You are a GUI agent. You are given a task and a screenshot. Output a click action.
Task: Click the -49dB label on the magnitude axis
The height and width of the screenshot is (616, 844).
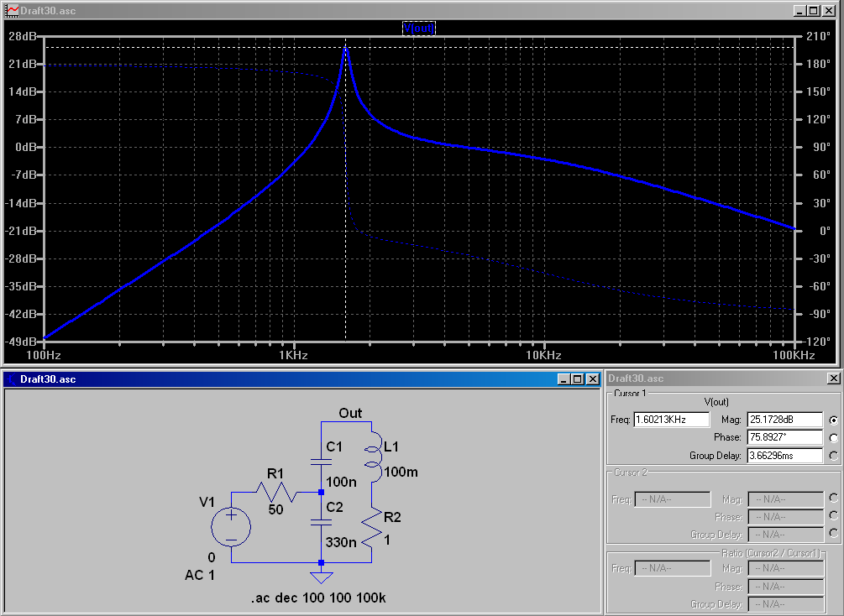[x=22, y=341]
